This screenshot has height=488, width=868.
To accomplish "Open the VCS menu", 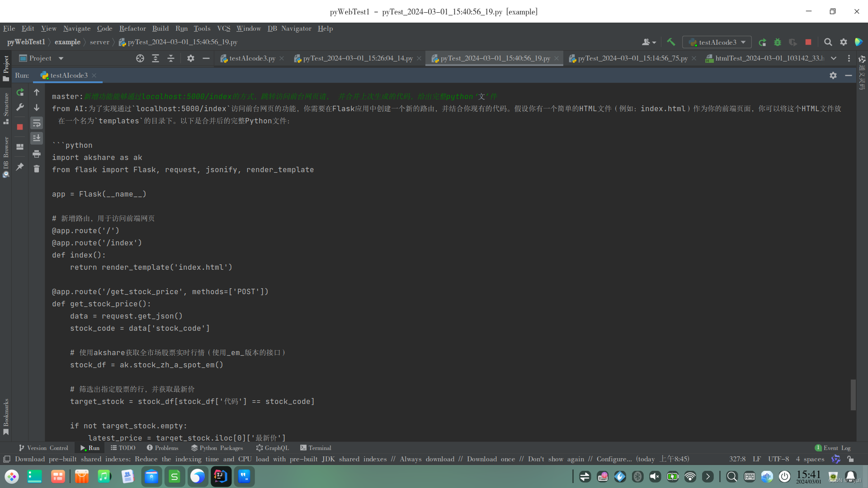I will (x=224, y=28).
